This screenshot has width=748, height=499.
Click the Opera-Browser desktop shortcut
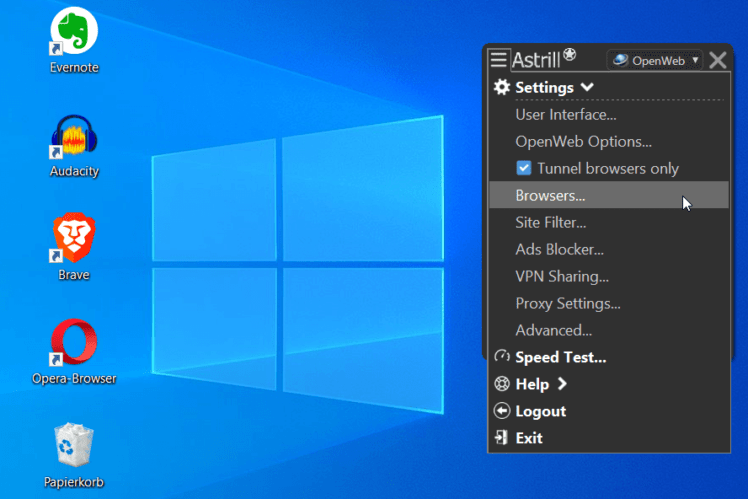click(x=74, y=351)
